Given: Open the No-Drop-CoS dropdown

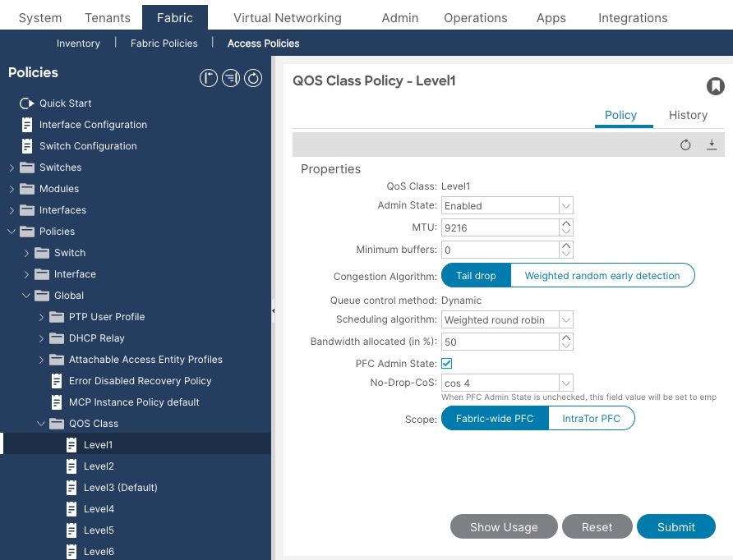Looking at the screenshot, I should [565, 383].
